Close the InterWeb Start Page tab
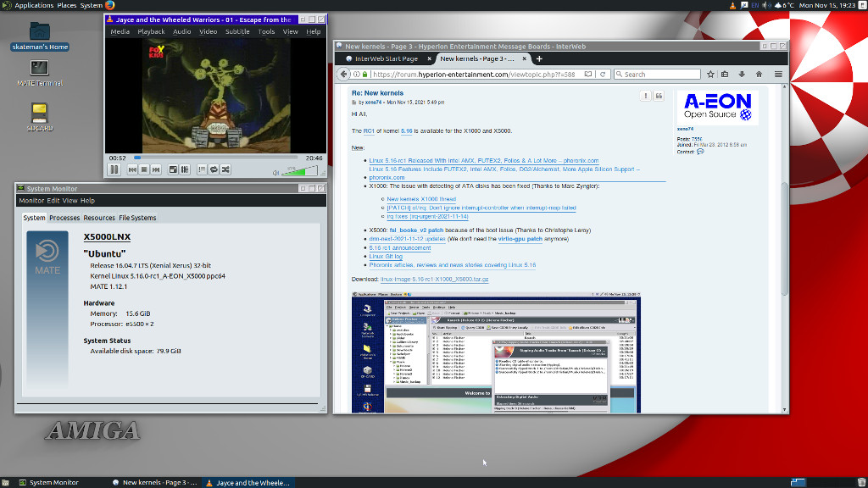The width and height of the screenshot is (868, 488). [x=429, y=58]
